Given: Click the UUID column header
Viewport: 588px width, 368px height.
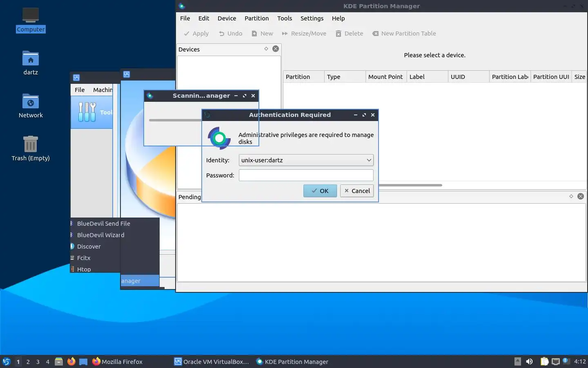Looking at the screenshot, I should click(469, 77).
